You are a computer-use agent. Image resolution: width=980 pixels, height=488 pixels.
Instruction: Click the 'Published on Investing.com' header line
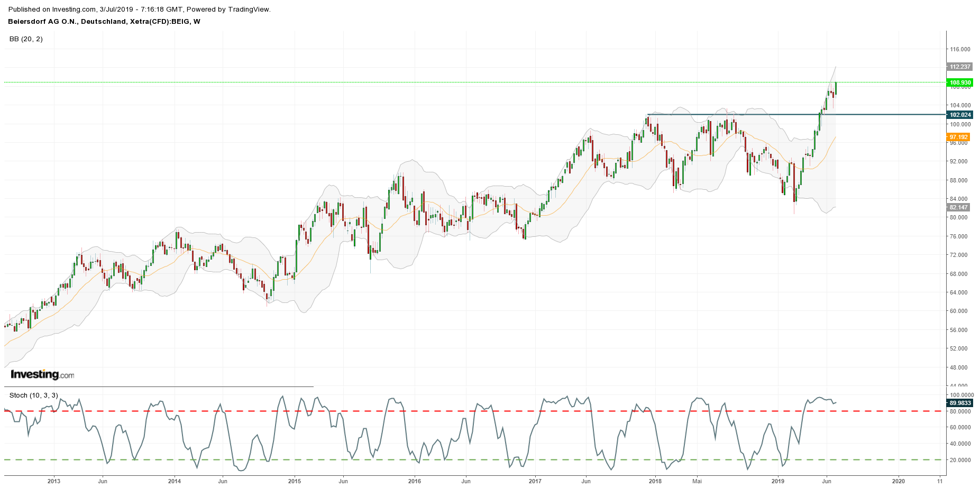coord(140,10)
